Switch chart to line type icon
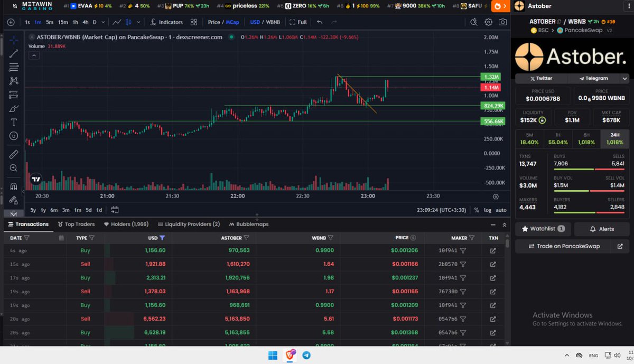This screenshot has width=634, height=364. (117, 22)
